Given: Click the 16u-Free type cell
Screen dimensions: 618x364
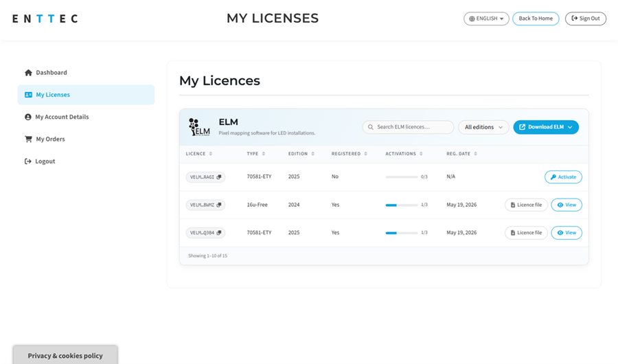Looking at the screenshot, I should [x=257, y=205].
